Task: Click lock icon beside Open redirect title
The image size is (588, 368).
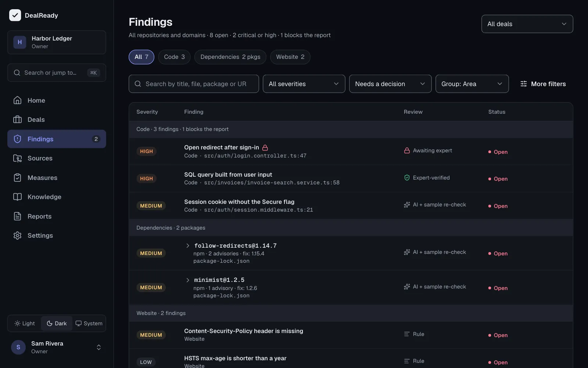Action: (265, 148)
